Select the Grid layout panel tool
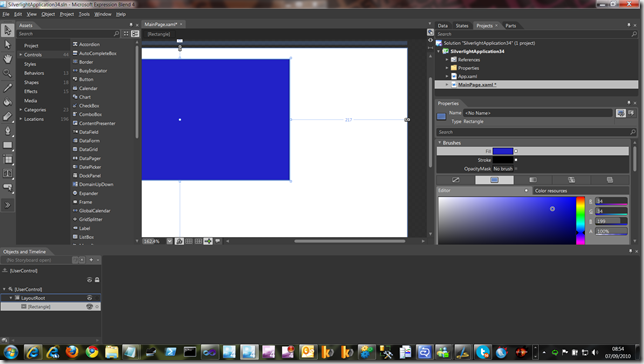Viewport: 644px width, 364px height. [7, 159]
